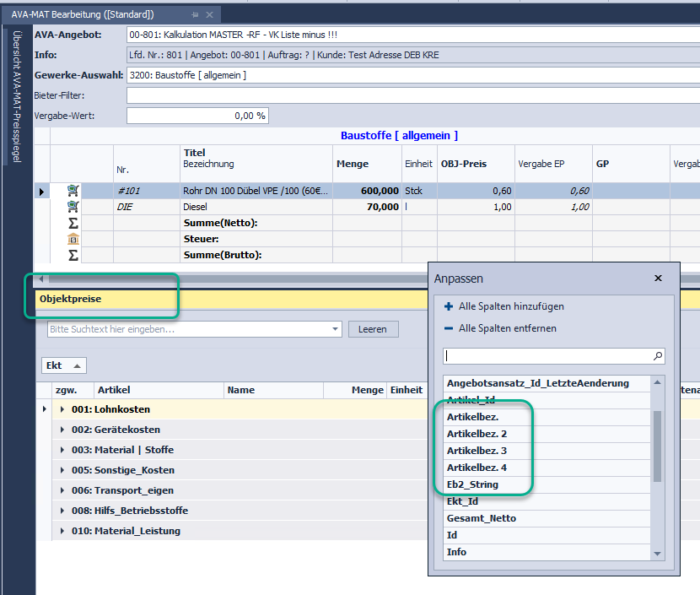Click the pin icon on AVA-MAT Bearbeitung tab

(195, 15)
